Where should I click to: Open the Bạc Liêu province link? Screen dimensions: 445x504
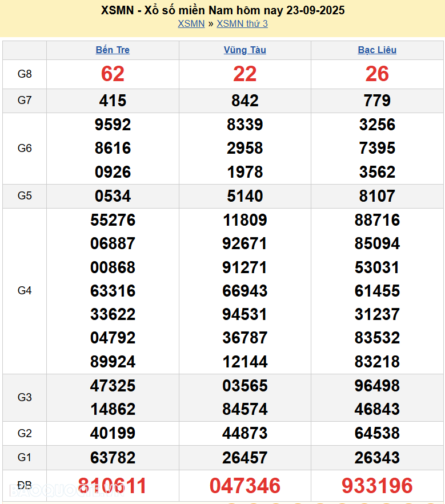(377, 50)
